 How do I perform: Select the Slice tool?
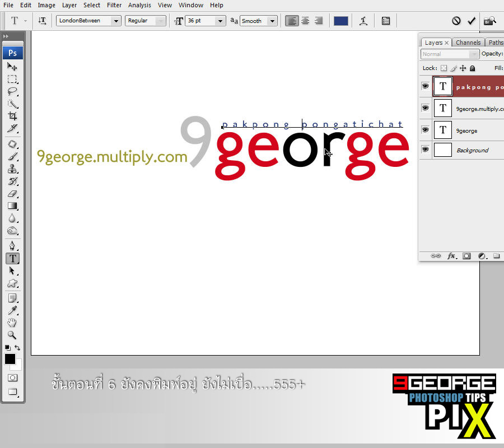coord(12,128)
